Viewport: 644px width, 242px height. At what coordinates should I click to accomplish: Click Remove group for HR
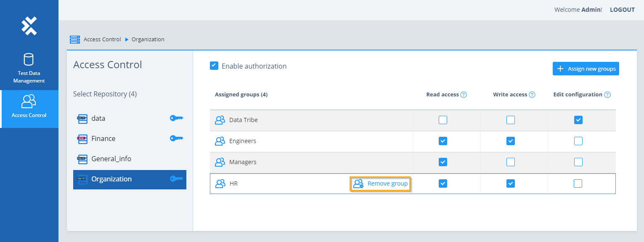click(x=380, y=183)
